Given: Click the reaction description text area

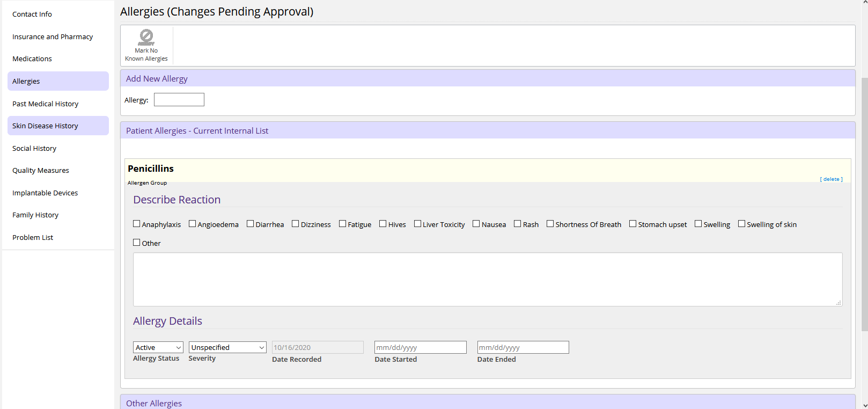Looking at the screenshot, I should point(488,280).
